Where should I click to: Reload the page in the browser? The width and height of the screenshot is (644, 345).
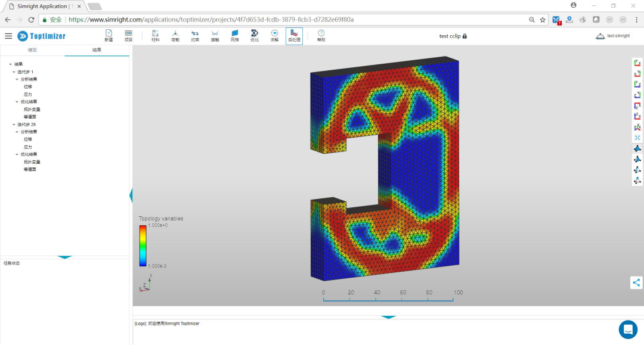pyautogui.click(x=31, y=20)
